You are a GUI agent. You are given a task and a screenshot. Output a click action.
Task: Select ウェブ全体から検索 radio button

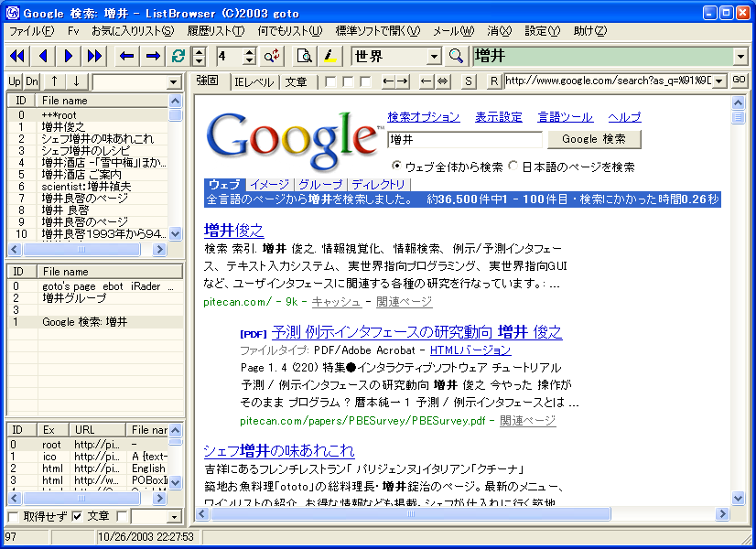coord(396,166)
